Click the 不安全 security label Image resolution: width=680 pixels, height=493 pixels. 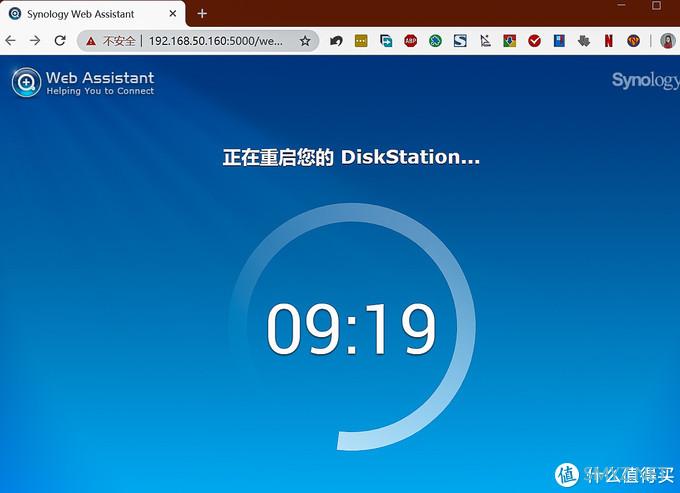pos(119,41)
